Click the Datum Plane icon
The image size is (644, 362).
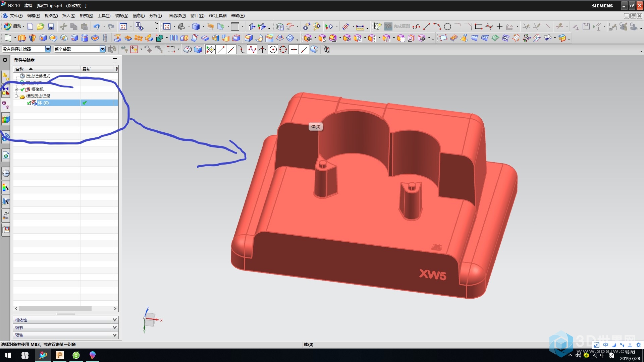(8, 38)
